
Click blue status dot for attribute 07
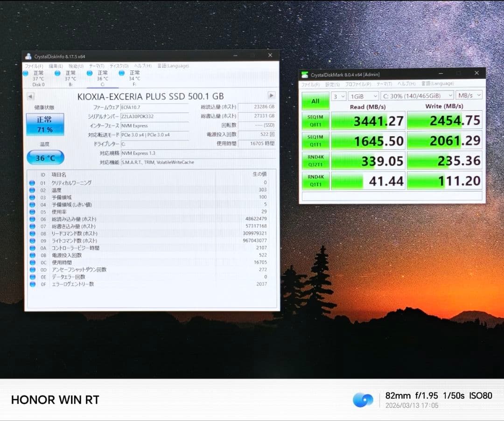point(32,226)
